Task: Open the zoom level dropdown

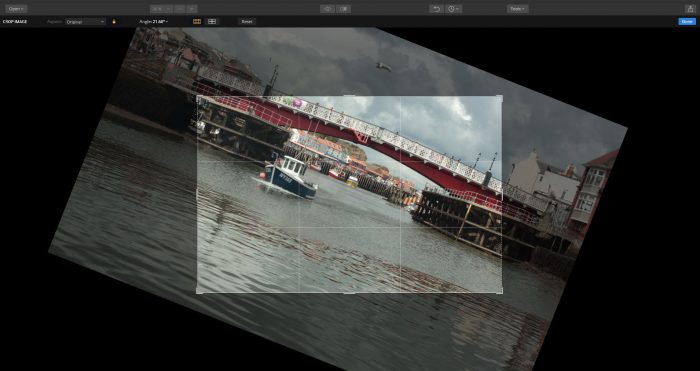Action: click(161, 9)
